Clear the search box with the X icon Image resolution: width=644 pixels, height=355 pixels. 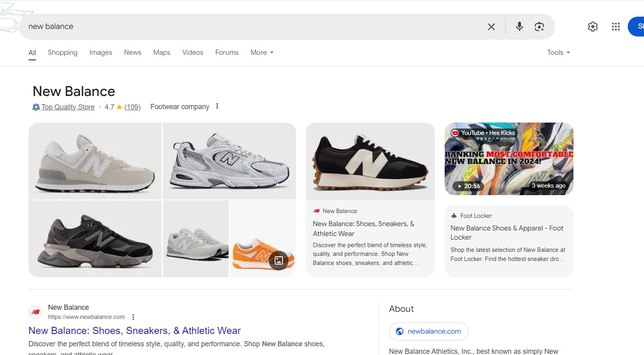tap(491, 27)
